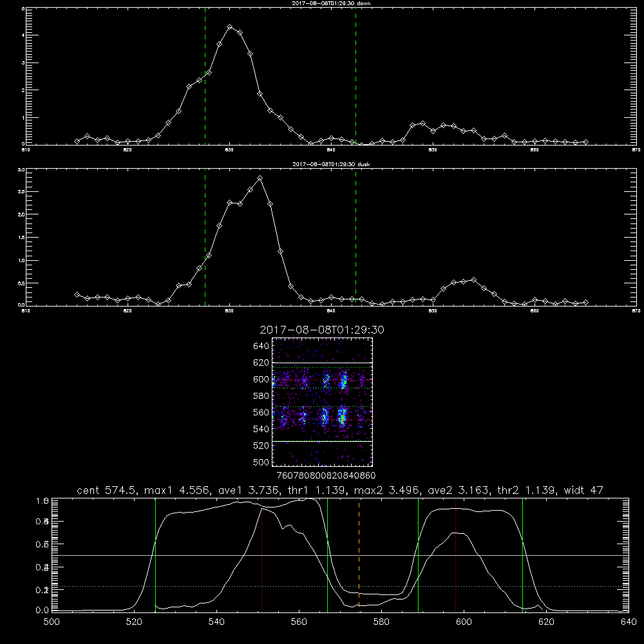Click the left green dashed line in dawn plot
The width and height of the screenshot is (644, 644).
click(205, 76)
